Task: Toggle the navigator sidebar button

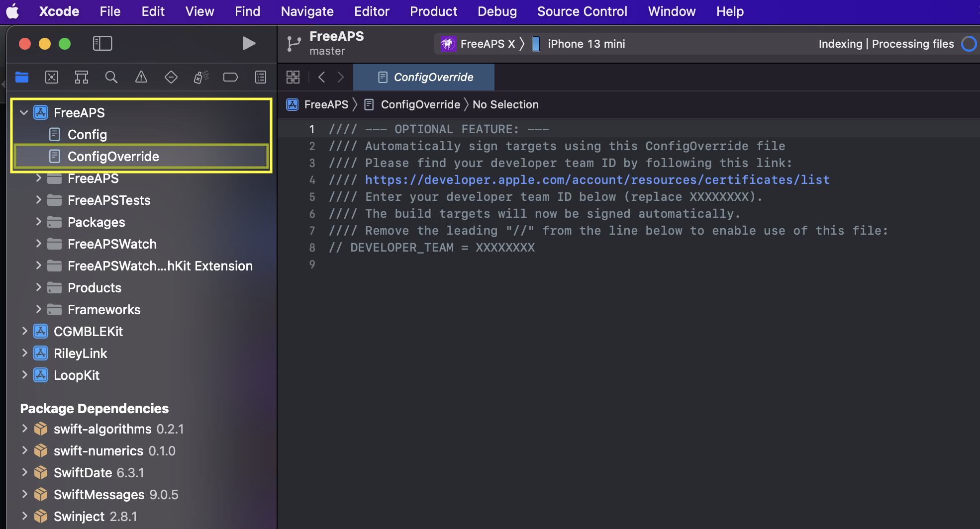Action: (102, 43)
